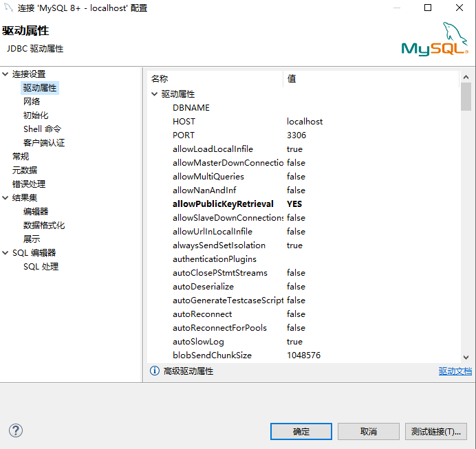Open the 客户端认证 page
Viewport: 476px width, 449px height.
coord(44,143)
